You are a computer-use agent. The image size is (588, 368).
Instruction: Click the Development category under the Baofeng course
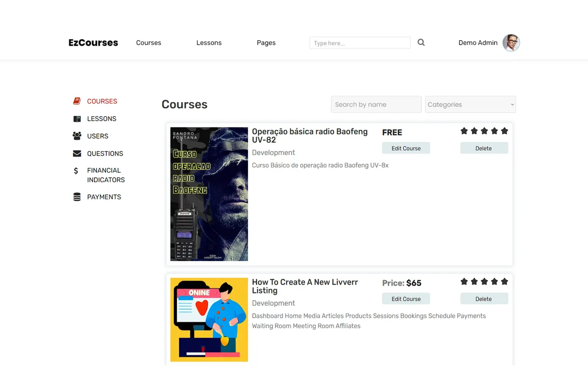coord(273,153)
